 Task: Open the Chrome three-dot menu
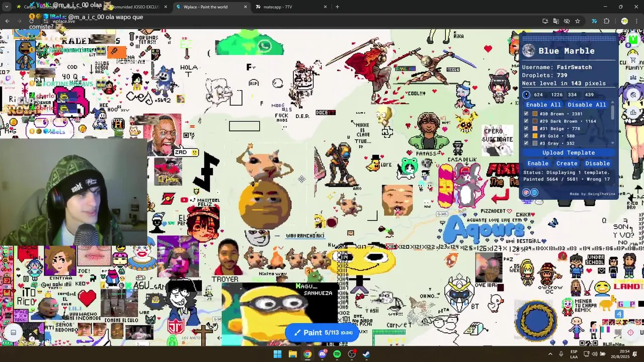coord(637,21)
